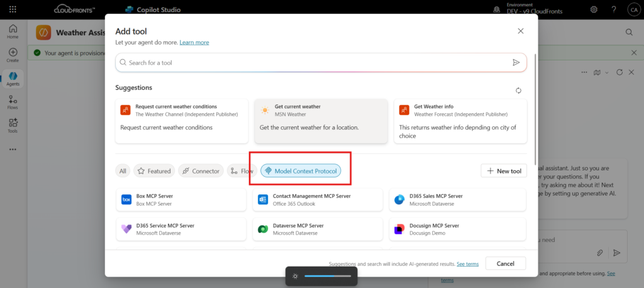Click the environment picker icon
The height and width of the screenshot is (288, 644).
(497, 10)
